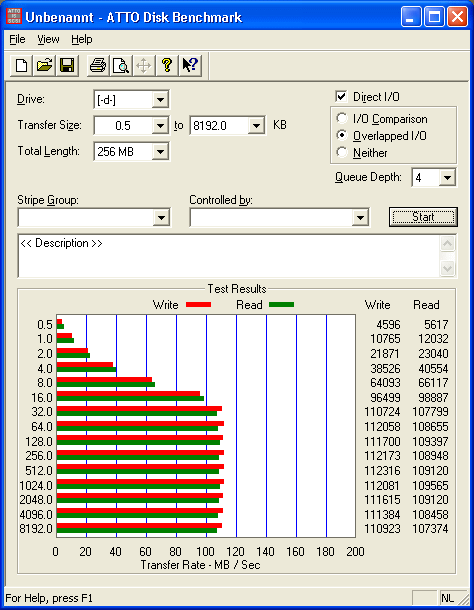Screen dimensions: 474x610
Task: Click read value 23040
Action: click(x=433, y=354)
